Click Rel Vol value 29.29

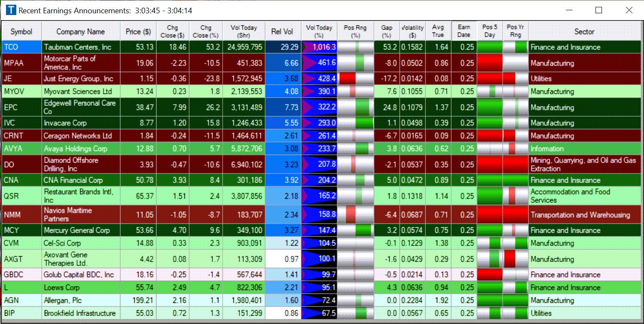pyautogui.click(x=290, y=47)
